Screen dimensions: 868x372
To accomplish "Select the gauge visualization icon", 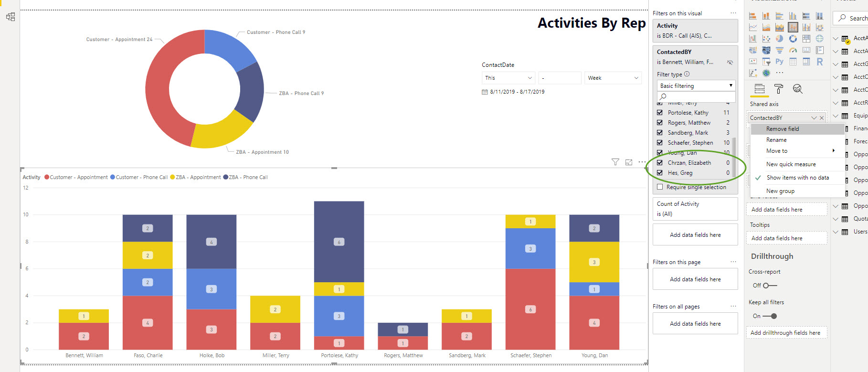I will [793, 50].
